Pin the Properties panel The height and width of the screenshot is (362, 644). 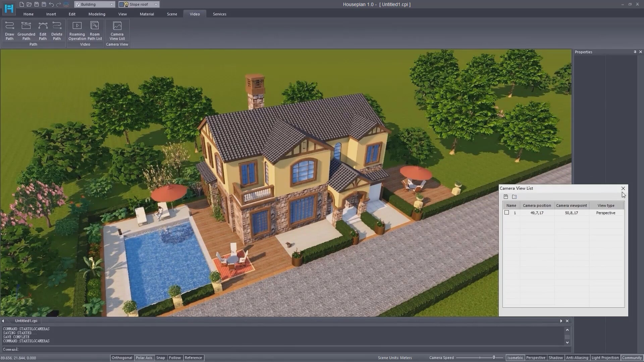[x=635, y=52]
